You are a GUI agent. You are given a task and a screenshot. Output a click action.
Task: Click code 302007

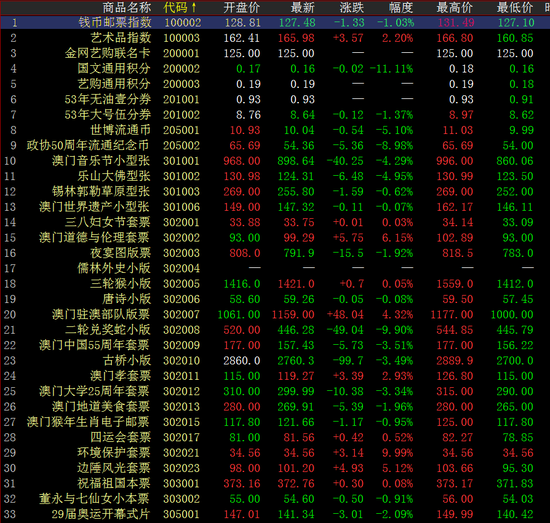click(x=181, y=315)
